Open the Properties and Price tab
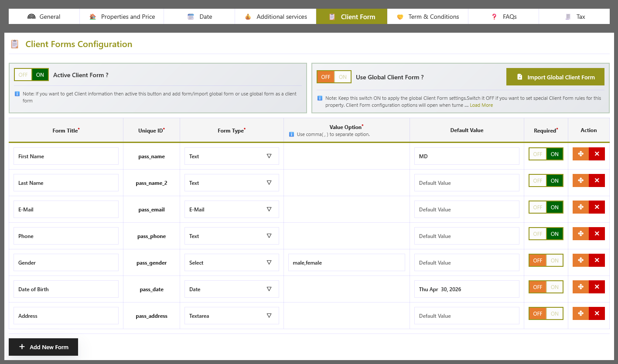The image size is (618, 364). [x=122, y=17]
